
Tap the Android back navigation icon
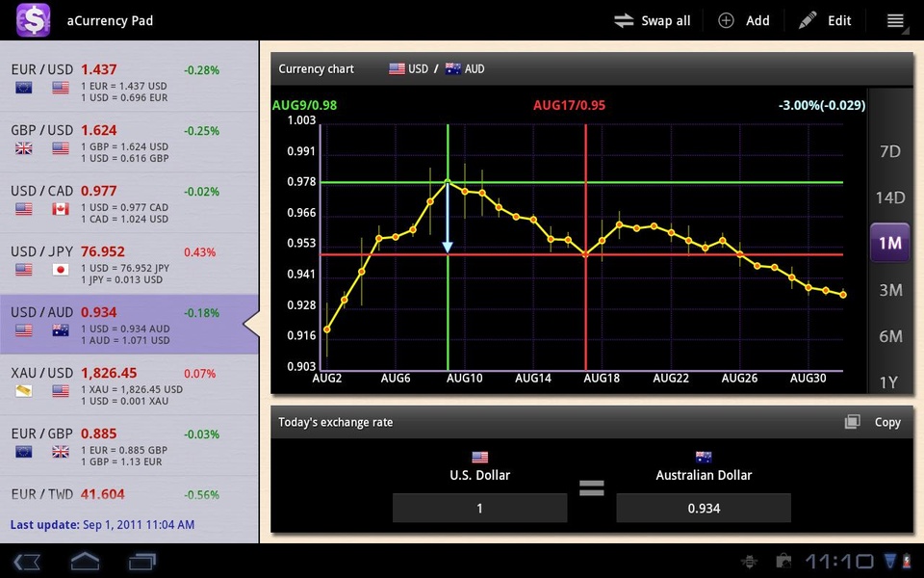(27, 561)
